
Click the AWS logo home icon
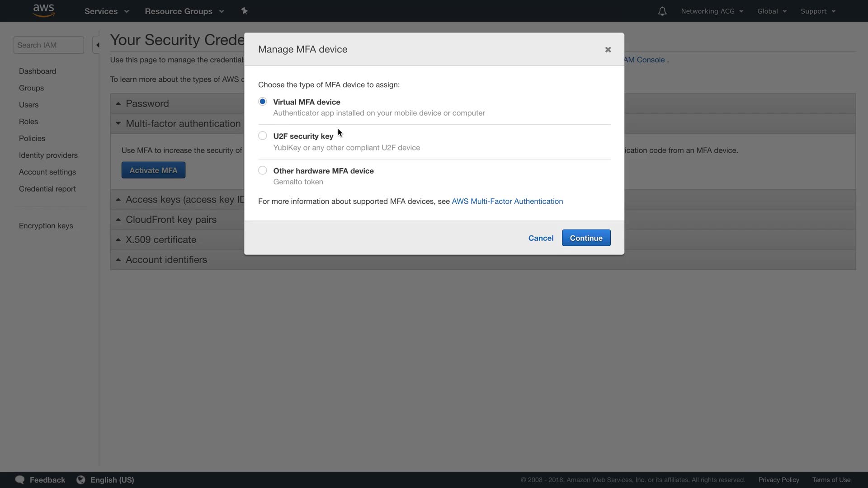coord(43,11)
